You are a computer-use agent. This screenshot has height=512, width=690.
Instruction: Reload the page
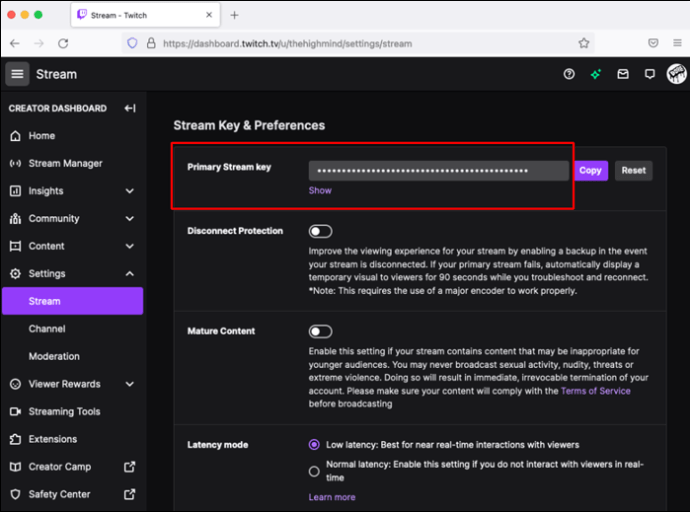point(63,43)
